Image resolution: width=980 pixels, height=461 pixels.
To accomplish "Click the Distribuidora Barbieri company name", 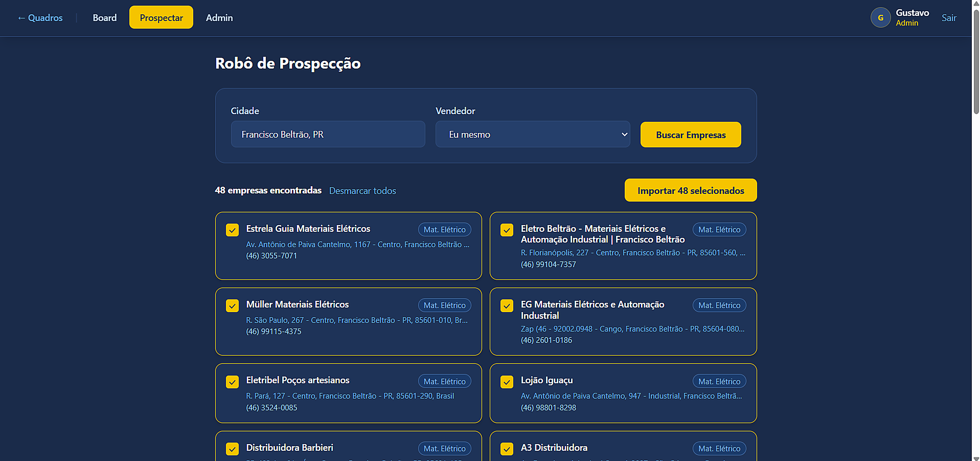I will [290, 448].
